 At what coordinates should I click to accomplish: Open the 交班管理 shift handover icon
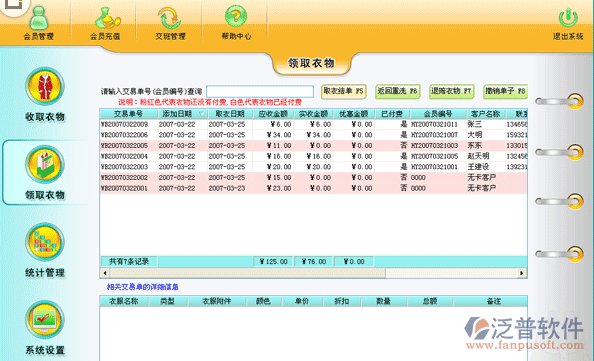coord(170,18)
